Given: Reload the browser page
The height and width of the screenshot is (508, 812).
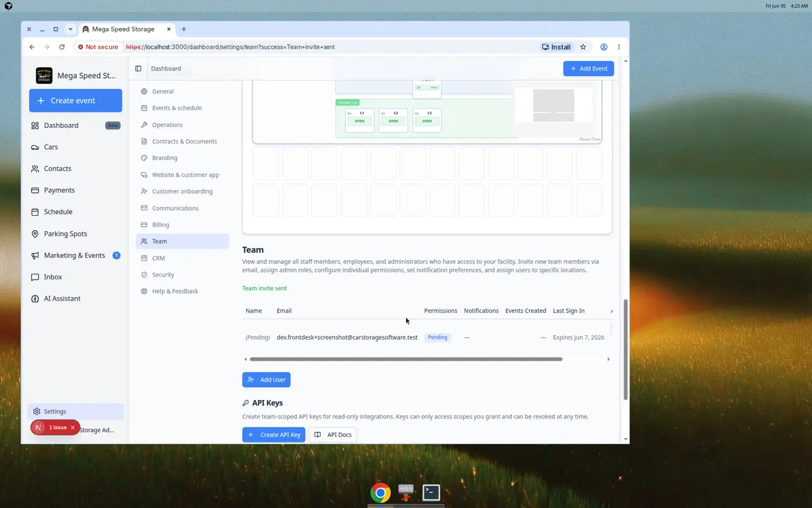Looking at the screenshot, I should pos(62,47).
